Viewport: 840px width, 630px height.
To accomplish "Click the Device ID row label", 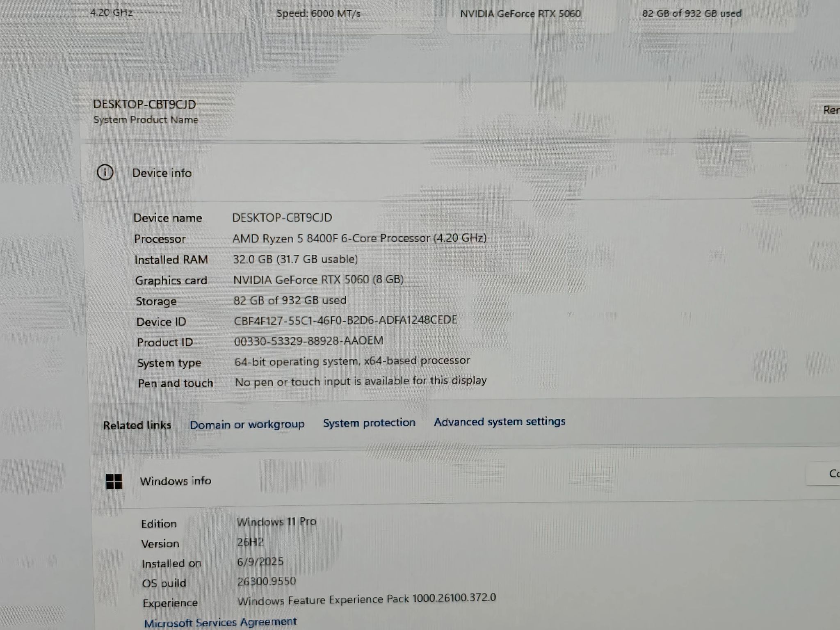I will [161, 322].
